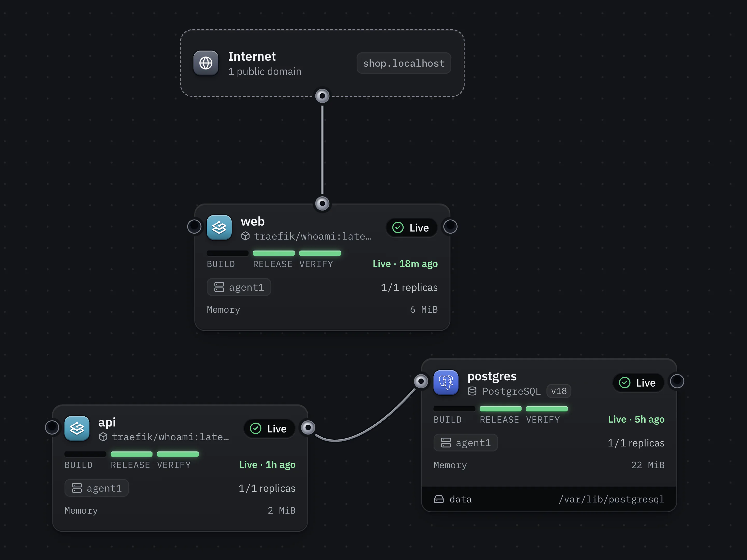Viewport: 747px width, 560px height.
Task: Click the Internet globe icon
Action: (x=206, y=63)
